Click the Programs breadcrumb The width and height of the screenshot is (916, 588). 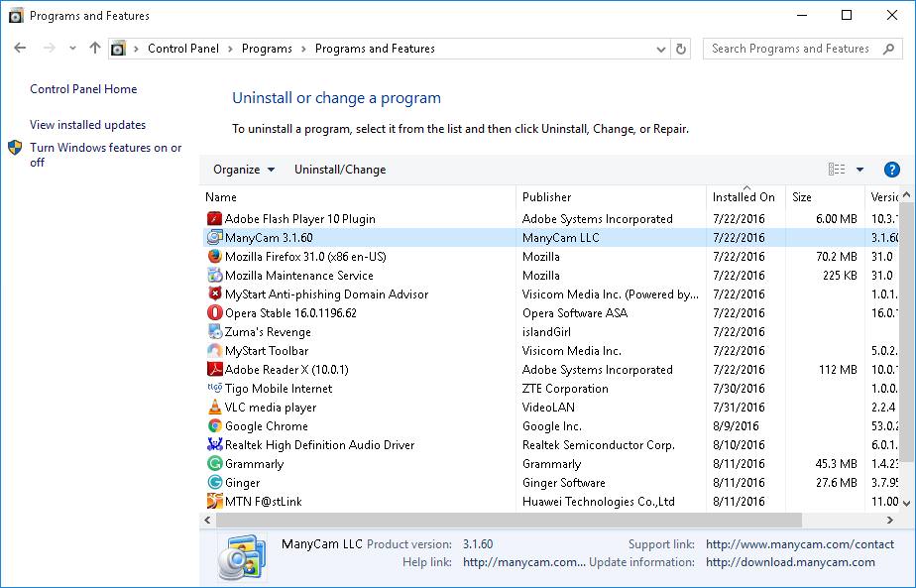click(x=267, y=49)
